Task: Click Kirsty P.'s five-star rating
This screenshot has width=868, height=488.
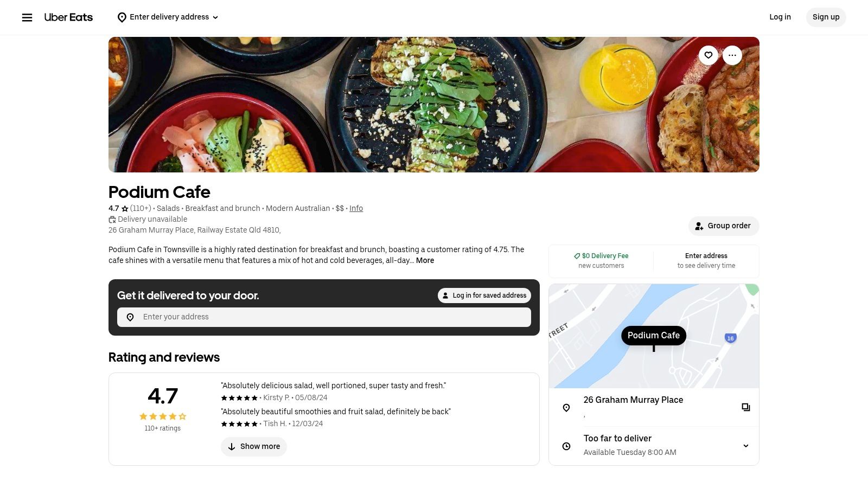Action: (x=239, y=397)
